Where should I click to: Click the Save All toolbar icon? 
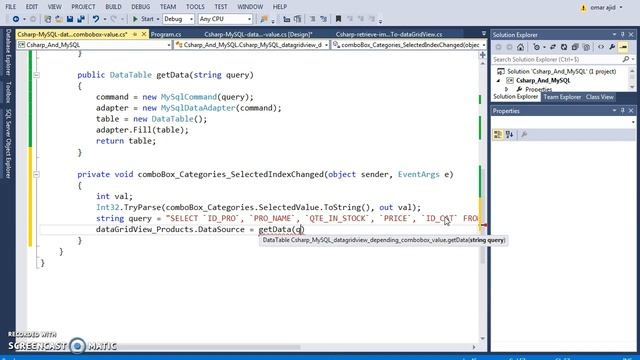pyautogui.click(x=81, y=19)
